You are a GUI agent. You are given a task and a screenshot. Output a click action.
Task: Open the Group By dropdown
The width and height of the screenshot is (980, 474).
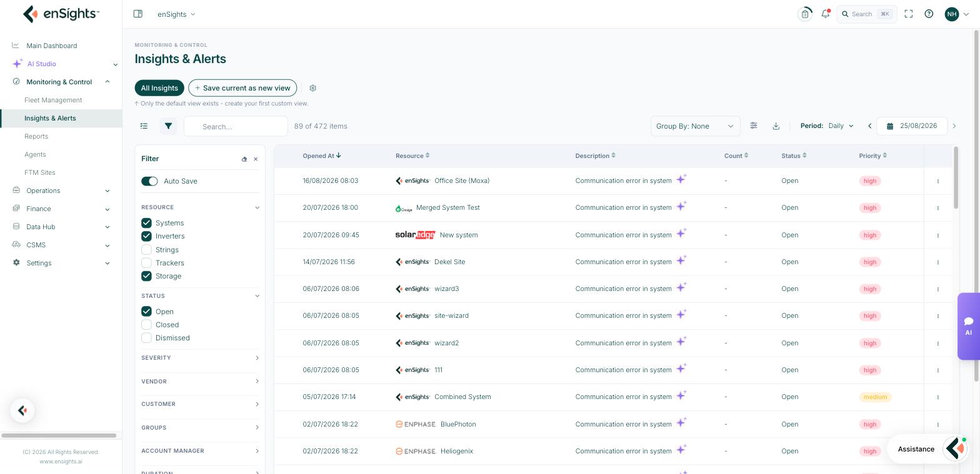click(695, 126)
